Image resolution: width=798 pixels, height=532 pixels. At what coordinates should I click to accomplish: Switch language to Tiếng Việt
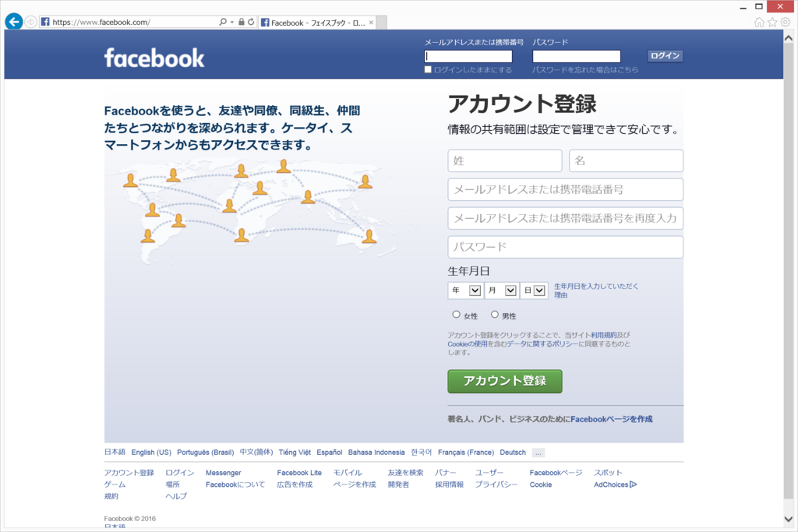(295, 452)
